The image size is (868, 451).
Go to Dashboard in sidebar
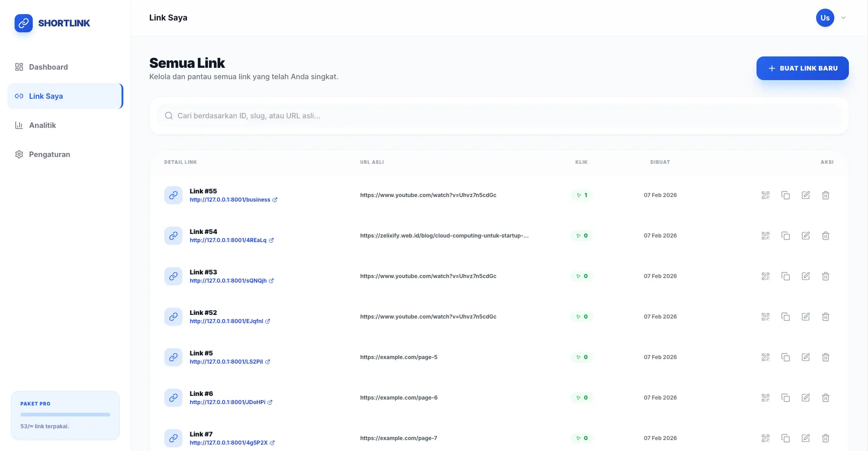pos(48,67)
